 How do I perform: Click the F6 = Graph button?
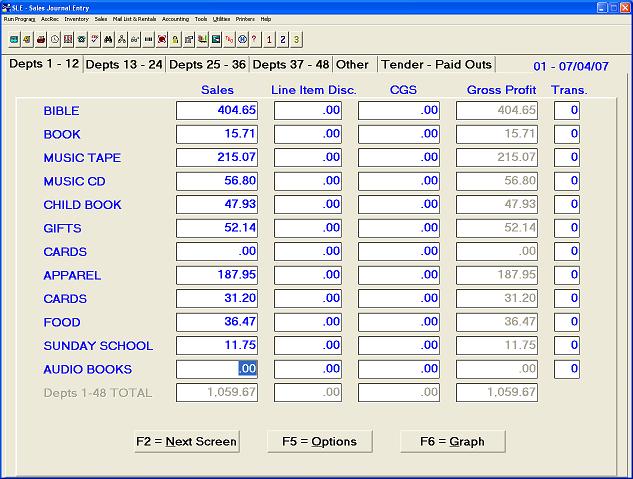(x=452, y=441)
